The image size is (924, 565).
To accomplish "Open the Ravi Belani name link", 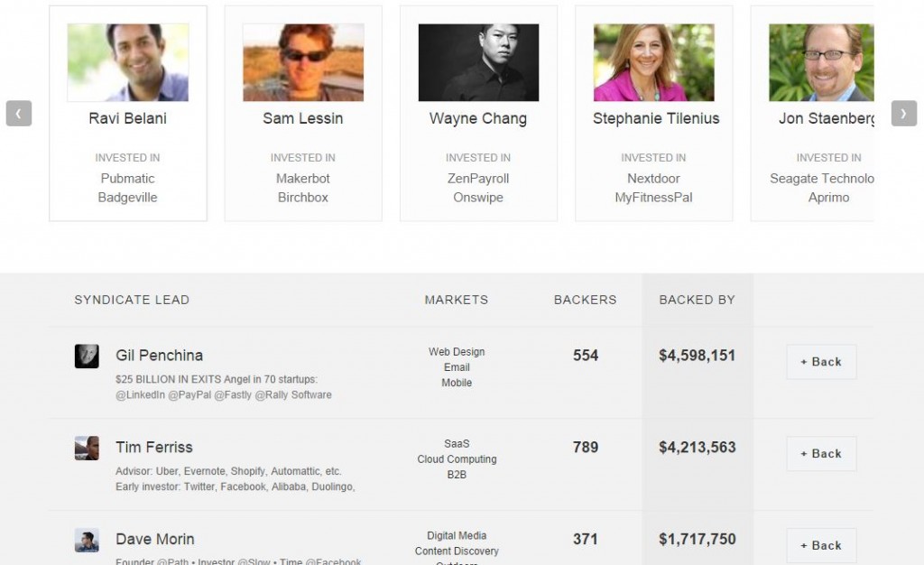I will point(128,118).
